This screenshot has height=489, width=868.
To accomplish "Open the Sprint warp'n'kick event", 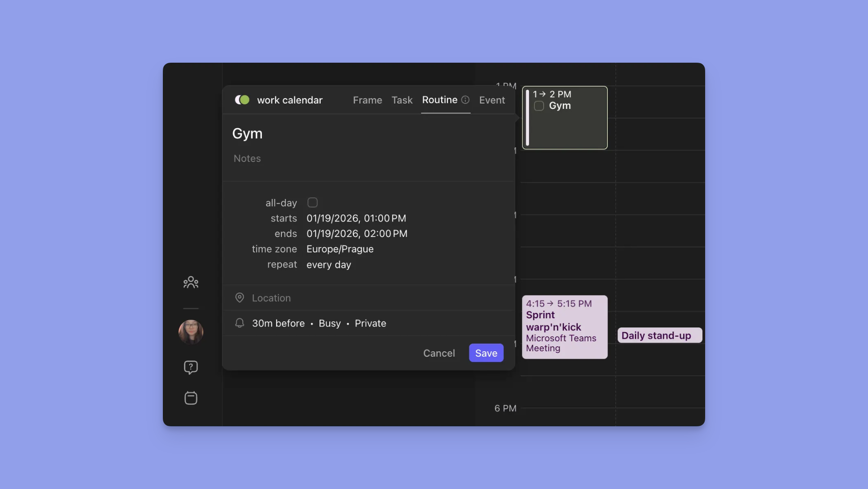I will tap(565, 327).
